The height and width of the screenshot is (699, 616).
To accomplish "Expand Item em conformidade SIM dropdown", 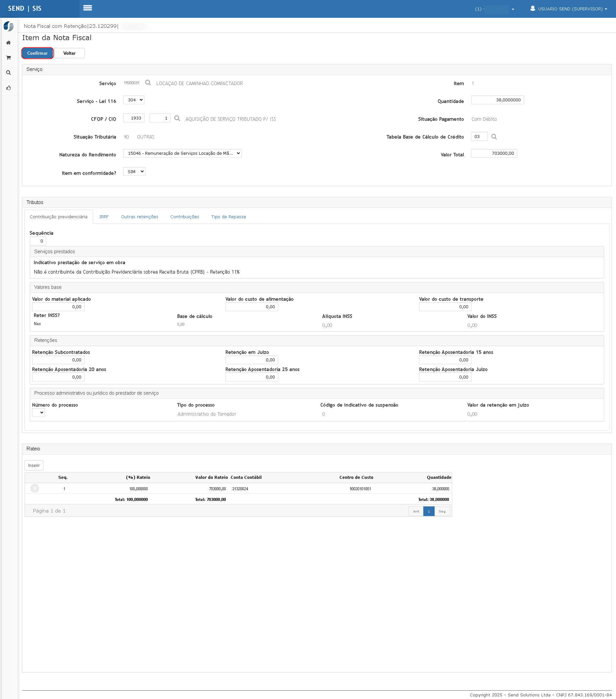I will [134, 172].
